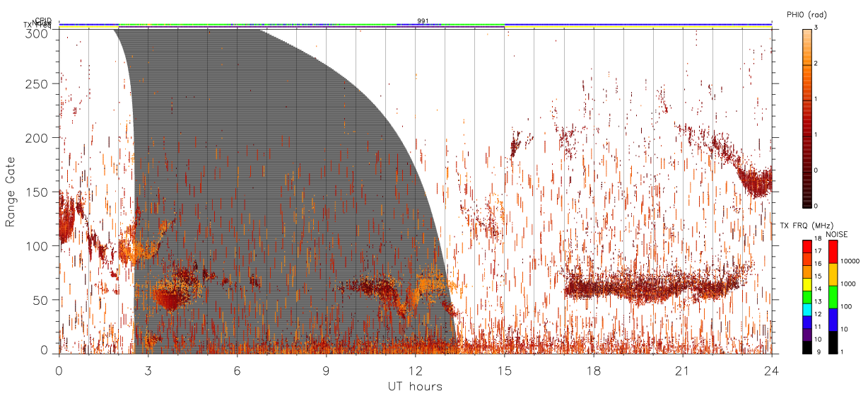Click the x-axis tick label '15'
The image size is (868, 401).
pos(504,370)
